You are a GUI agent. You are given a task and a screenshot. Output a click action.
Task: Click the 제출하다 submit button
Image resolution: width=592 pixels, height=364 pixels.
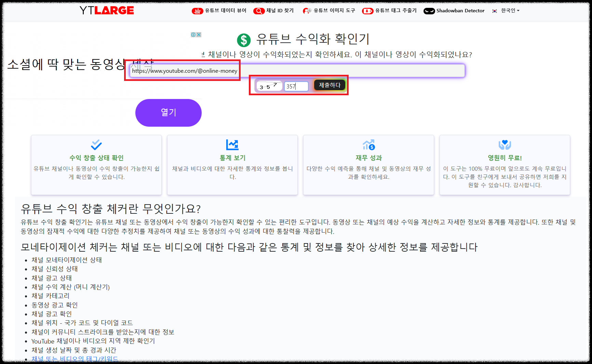pyautogui.click(x=329, y=85)
